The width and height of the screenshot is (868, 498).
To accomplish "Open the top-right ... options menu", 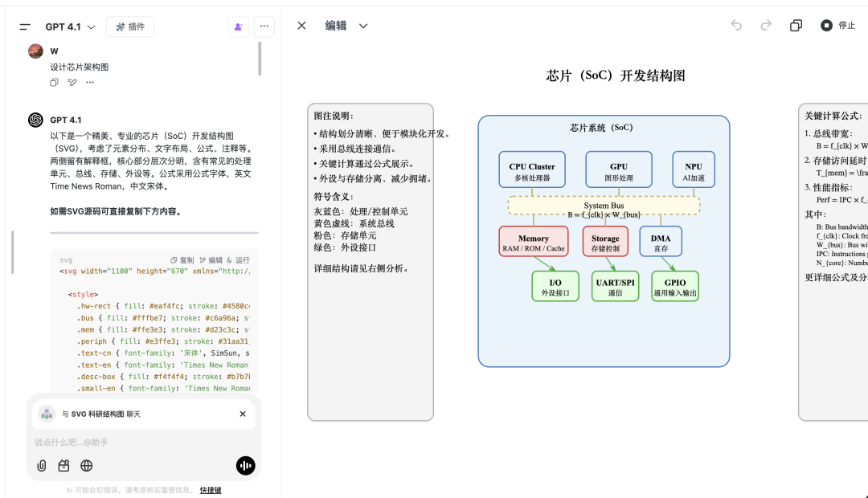I will point(264,26).
